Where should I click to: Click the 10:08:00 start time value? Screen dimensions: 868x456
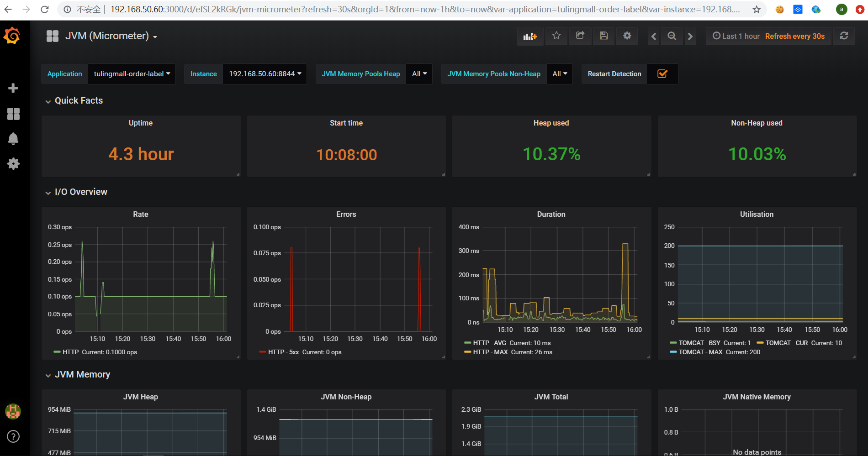(x=347, y=155)
